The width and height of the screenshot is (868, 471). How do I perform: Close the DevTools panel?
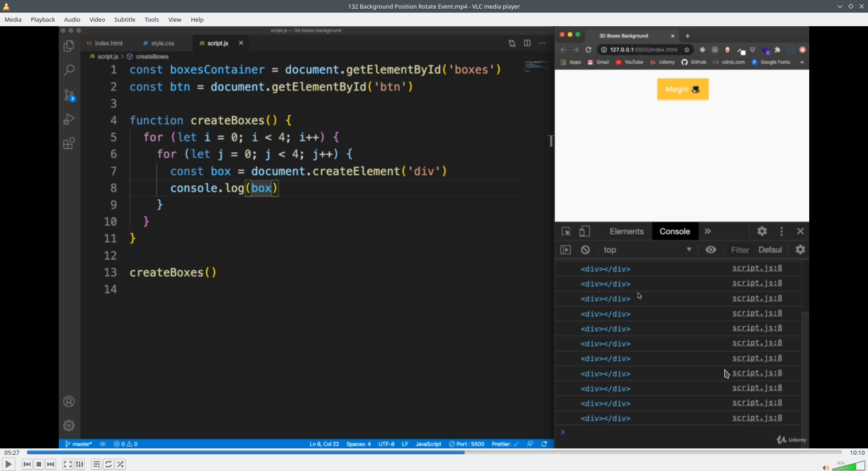pos(800,231)
